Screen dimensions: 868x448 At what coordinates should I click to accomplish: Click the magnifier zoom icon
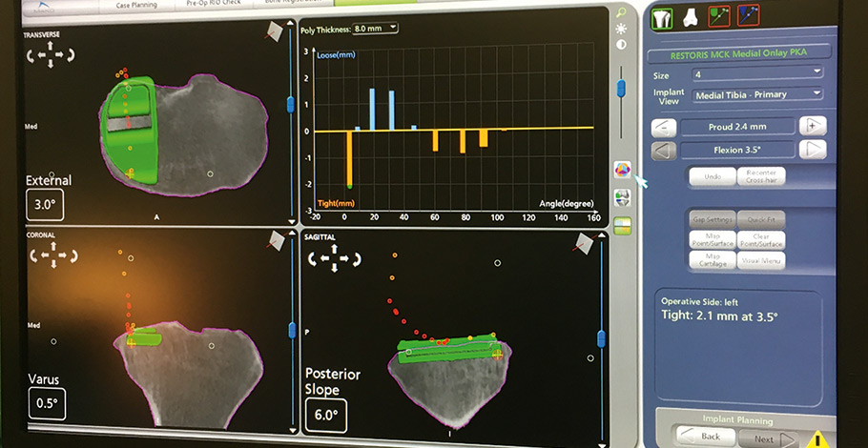[x=622, y=13]
